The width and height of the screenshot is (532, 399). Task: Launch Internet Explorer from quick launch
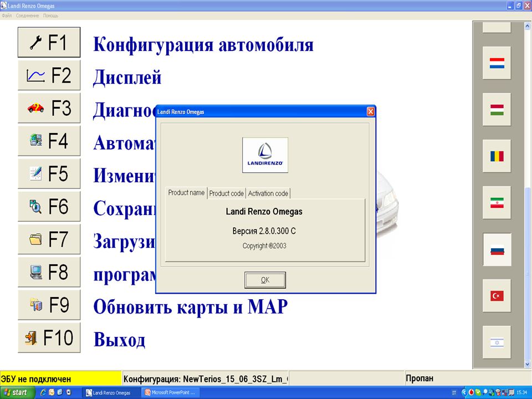click(43, 392)
